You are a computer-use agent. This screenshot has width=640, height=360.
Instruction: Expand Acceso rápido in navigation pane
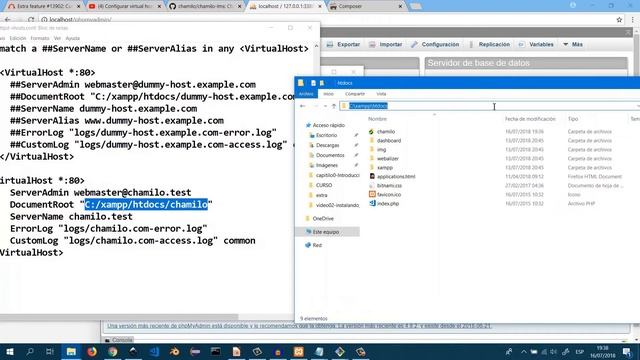(x=328, y=125)
